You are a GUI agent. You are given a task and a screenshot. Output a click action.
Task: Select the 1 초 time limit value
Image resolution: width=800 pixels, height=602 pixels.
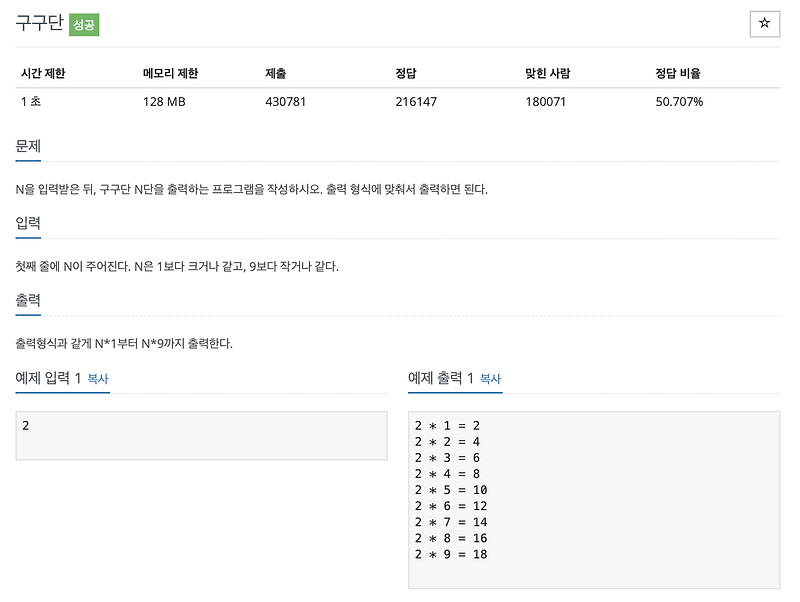pyautogui.click(x=30, y=101)
